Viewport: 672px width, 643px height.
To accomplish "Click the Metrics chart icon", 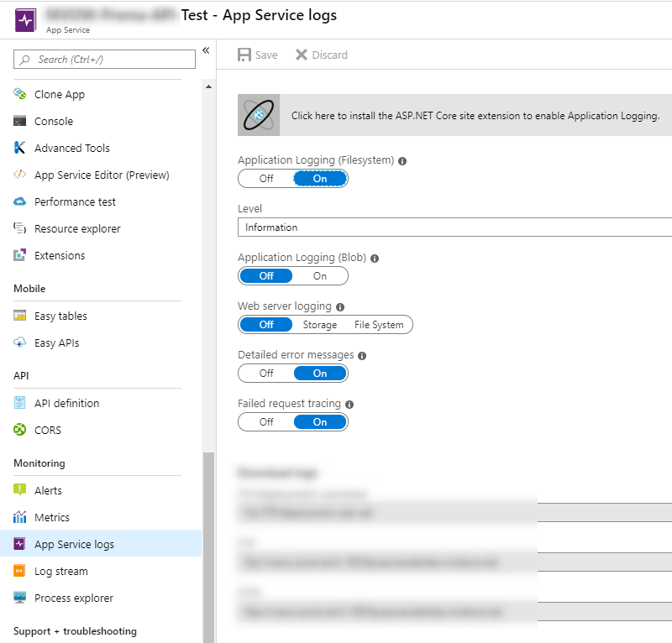I will pos(19,517).
